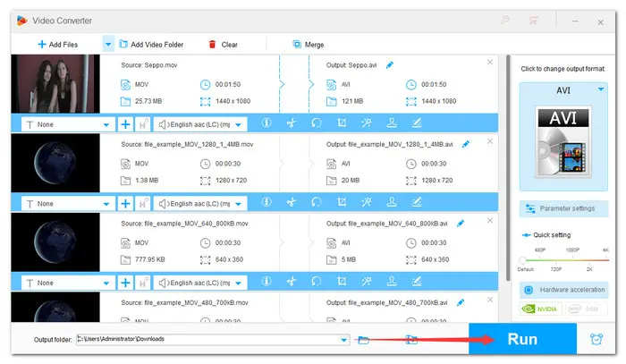
Task: Open rotate tool for Seppo.mov
Action: pyautogui.click(x=317, y=123)
